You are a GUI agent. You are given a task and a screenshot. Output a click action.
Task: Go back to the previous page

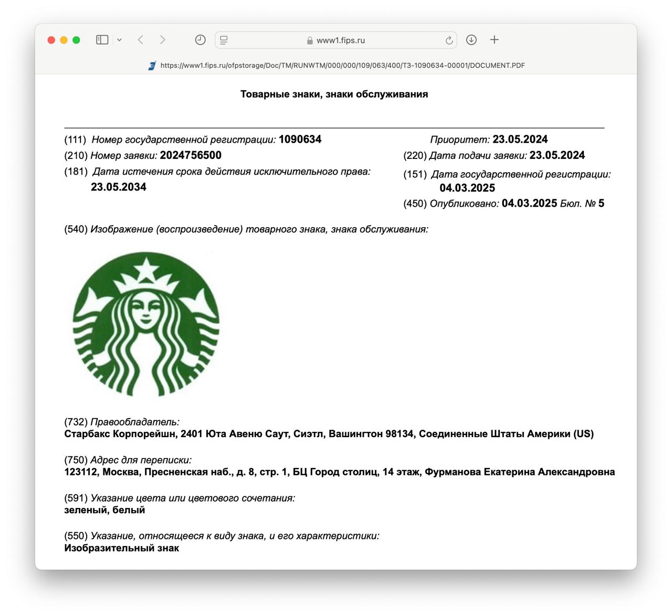point(140,40)
